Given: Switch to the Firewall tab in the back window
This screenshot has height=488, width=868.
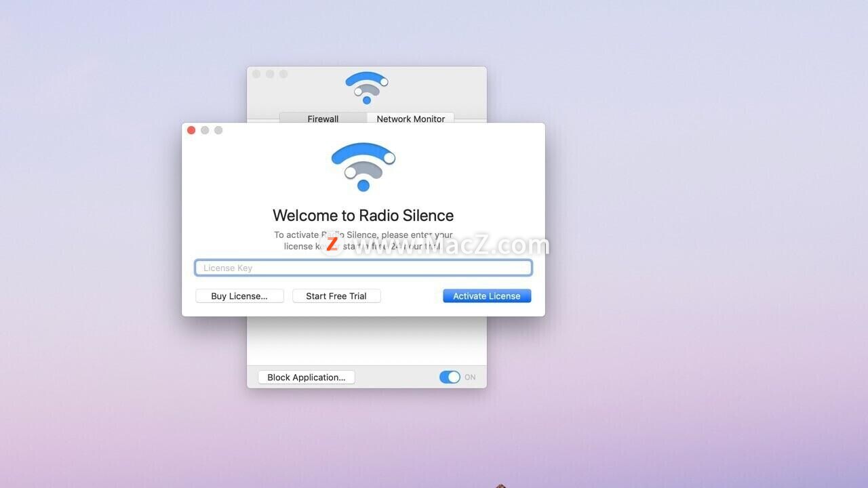Looking at the screenshot, I should pos(323,119).
